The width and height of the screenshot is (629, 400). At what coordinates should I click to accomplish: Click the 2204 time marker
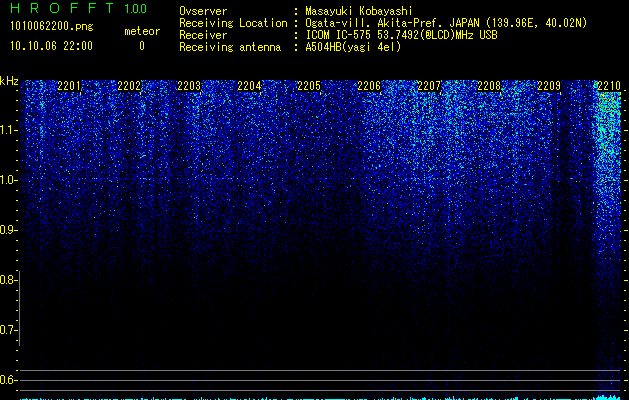(x=249, y=86)
